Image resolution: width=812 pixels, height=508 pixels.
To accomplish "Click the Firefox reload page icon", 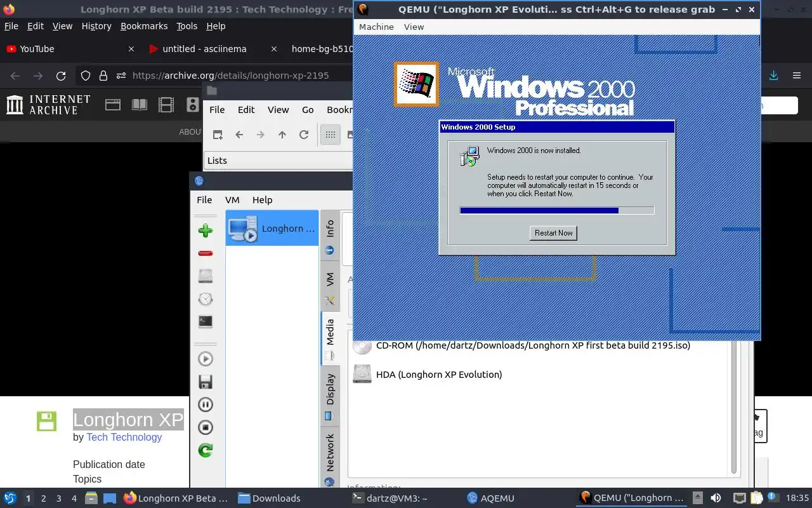I will point(61,76).
